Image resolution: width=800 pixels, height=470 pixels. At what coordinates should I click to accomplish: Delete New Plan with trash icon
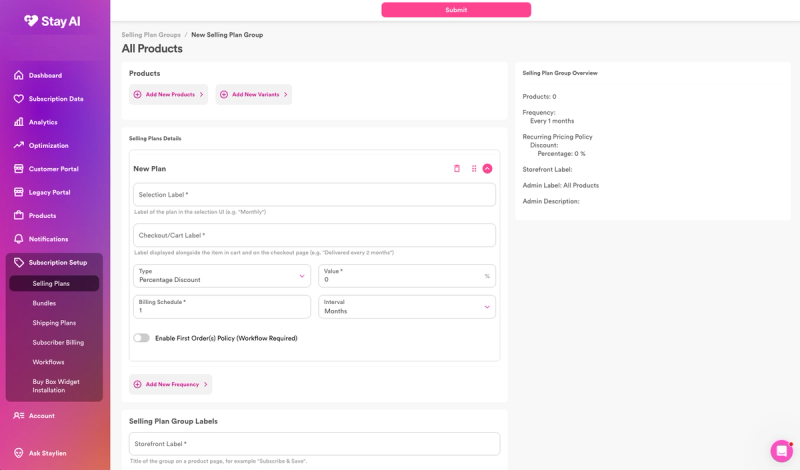(x=457, y=168)
